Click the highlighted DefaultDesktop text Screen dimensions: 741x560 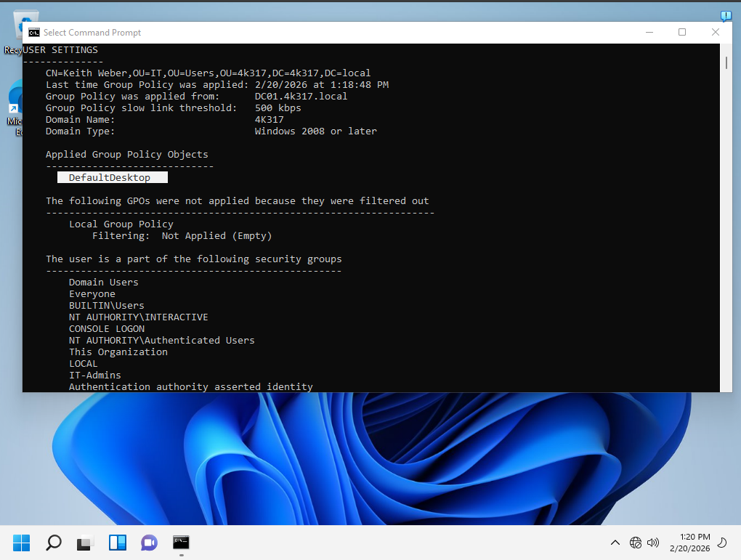pos(112,178)
